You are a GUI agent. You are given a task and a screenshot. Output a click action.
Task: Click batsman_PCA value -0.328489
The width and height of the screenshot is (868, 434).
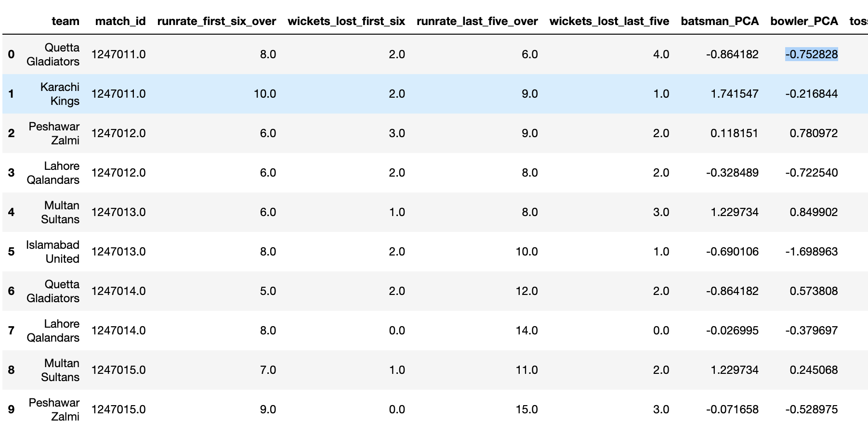click(x=733, y=173)
